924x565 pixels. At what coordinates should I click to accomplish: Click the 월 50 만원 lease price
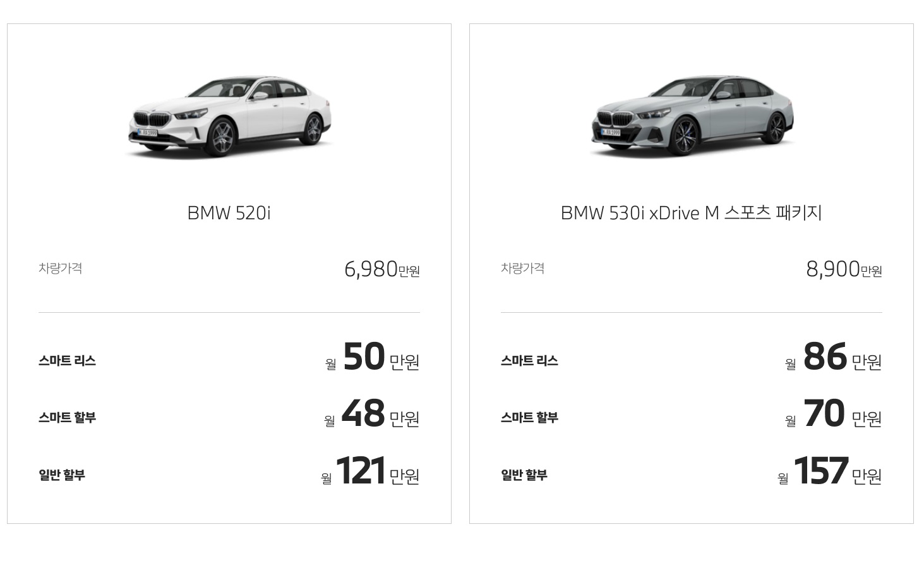click(x=373, y=358)
